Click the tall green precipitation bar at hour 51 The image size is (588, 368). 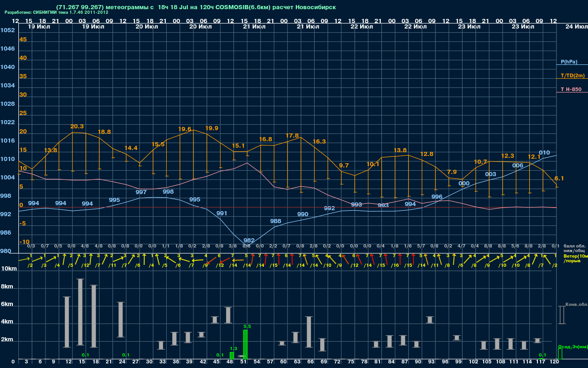click(x=245, y=345)
